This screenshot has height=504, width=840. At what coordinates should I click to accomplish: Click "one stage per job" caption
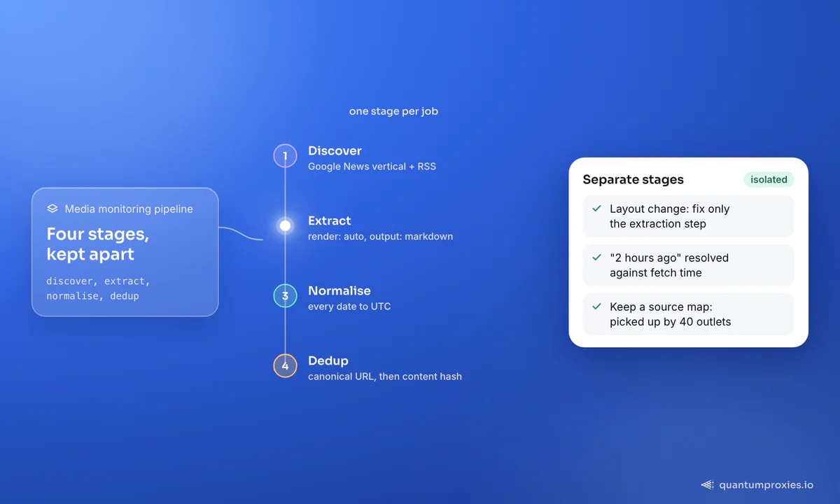click(393, 111)
